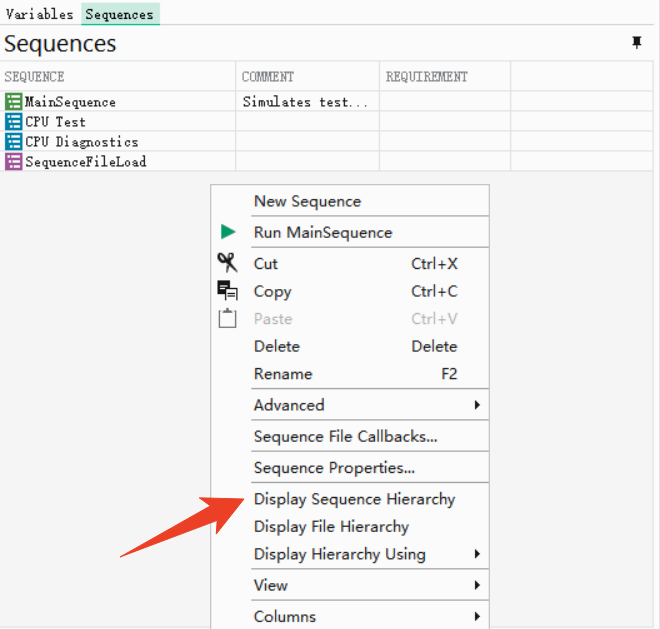Click the green Run play icon
This screenshot has width=660, height=629.
[228, 232]
